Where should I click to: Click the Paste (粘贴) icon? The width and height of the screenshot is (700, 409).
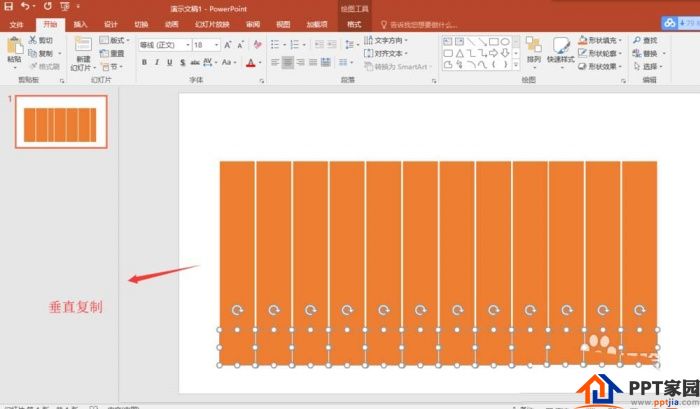coord(14,48)
